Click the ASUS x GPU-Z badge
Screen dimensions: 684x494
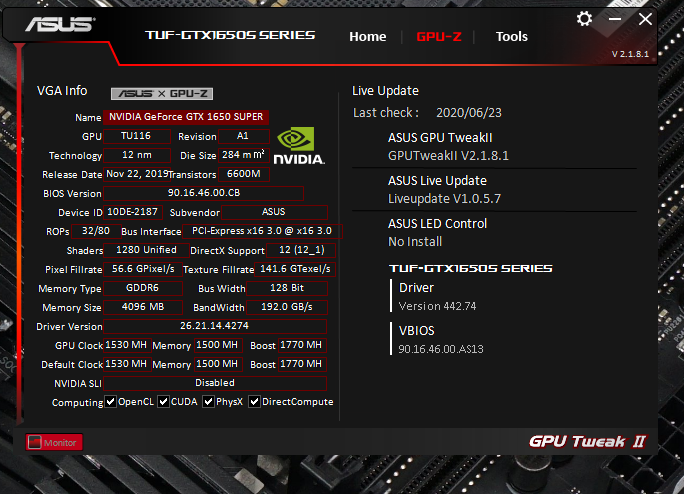point(162,93)
